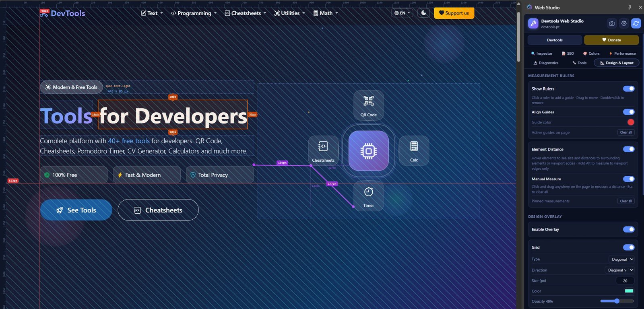This screenshot has height=309, width=644.
Task: Toggle Manual Measure switch
Action: (629, 179)
